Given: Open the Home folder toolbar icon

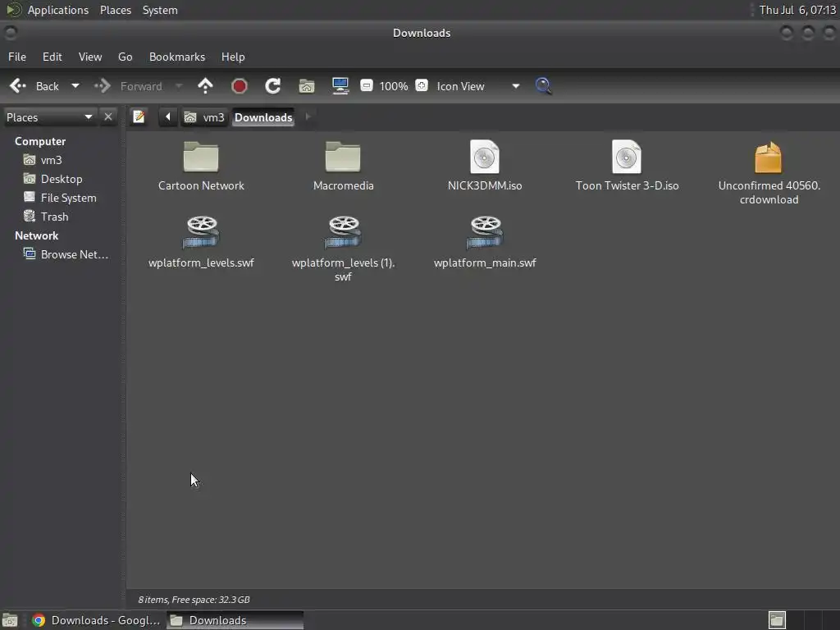Looking at the screenshot, I should click(x=307, y=85).
